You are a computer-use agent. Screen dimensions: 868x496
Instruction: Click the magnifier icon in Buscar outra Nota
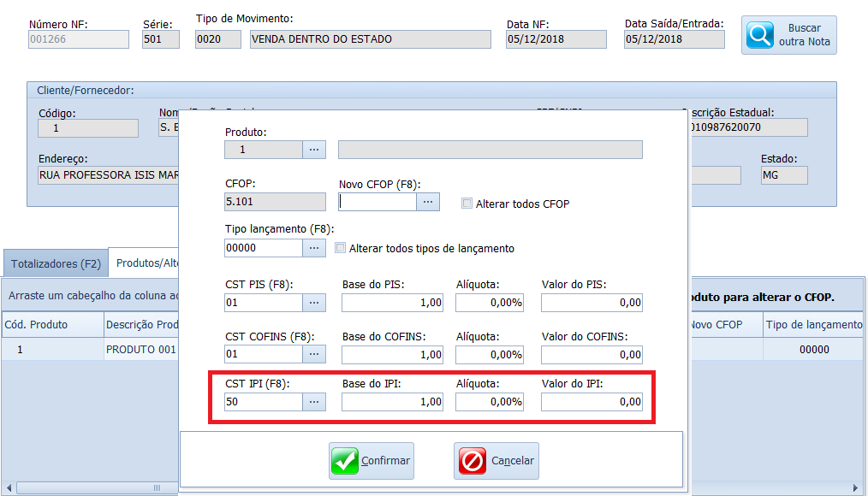(x=760, y=35)
